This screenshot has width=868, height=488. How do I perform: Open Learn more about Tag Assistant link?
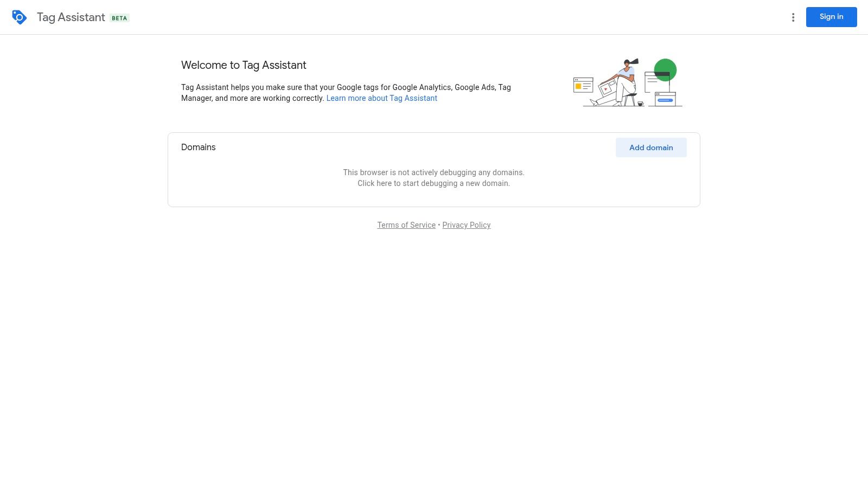click(382, 98)
